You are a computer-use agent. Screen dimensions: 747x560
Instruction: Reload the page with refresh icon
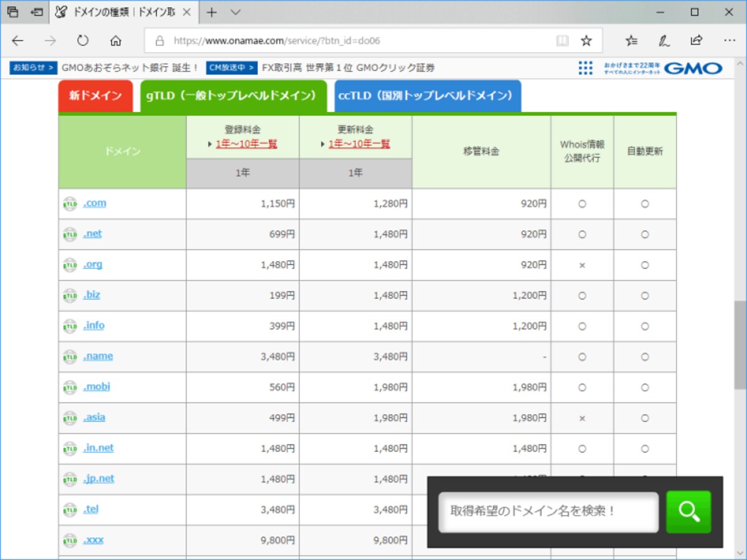pos(83,41)
